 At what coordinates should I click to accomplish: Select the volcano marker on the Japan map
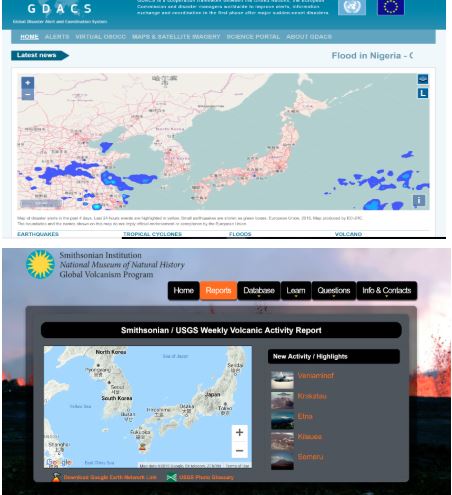pos(143,447)
